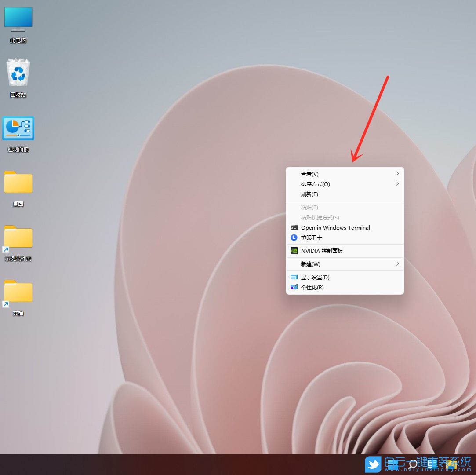476x475 pixels.
Task: Open NVIDIA 控制面板 from the context menu
Action: pyautogui.click(x=322, y=251)
